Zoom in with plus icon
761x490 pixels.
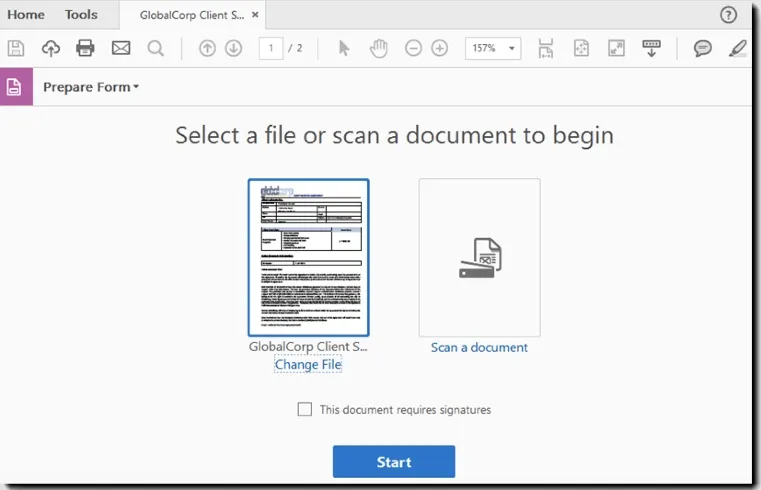tap(440, 48)
